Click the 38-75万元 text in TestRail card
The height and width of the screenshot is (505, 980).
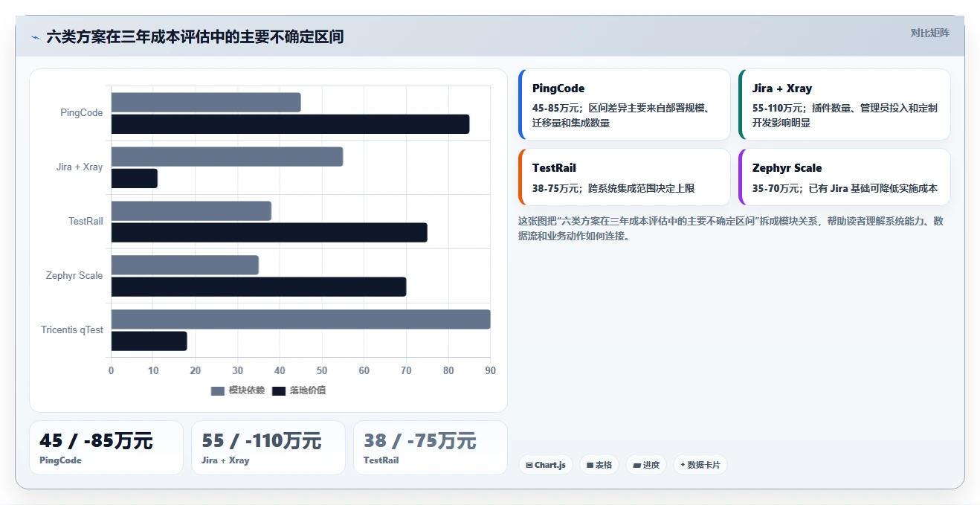click(556, 189)
